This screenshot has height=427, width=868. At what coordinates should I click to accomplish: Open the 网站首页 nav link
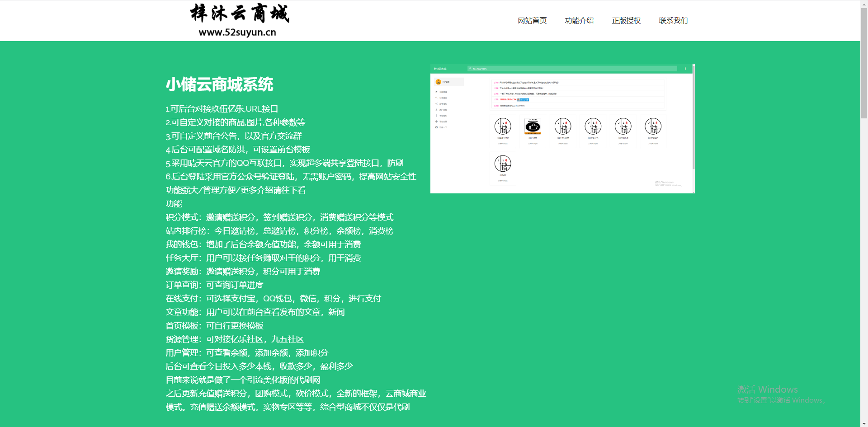(532, 21)
